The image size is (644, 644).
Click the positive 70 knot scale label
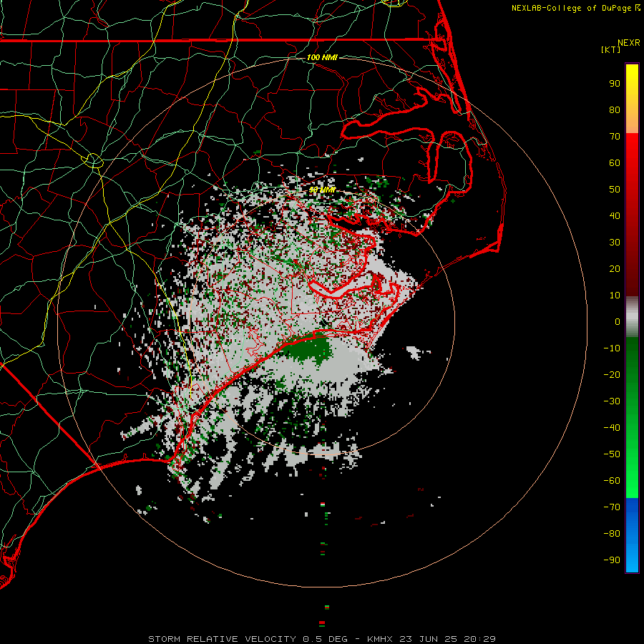coord(615,137)
